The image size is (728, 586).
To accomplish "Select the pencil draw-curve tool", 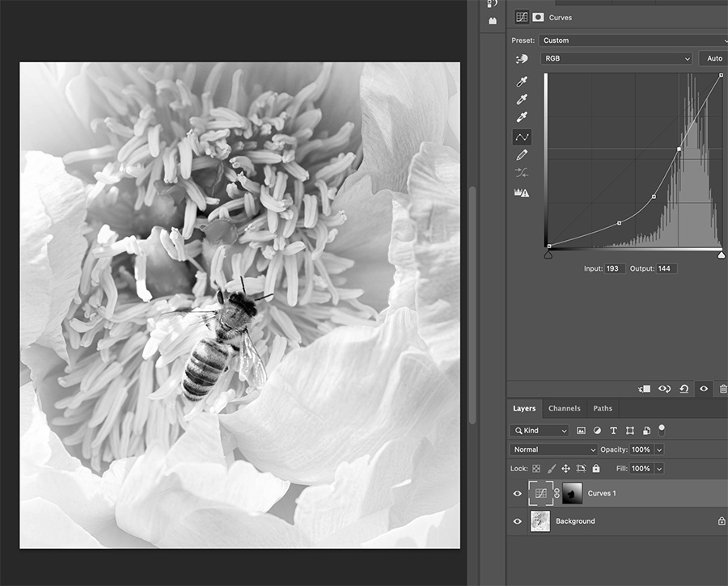I will coord(522,154).
